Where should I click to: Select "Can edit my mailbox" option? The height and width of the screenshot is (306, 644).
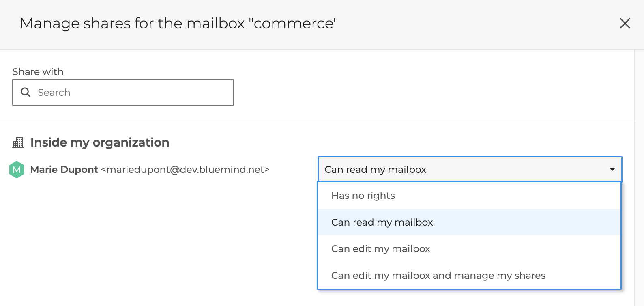tap(380, 249)
